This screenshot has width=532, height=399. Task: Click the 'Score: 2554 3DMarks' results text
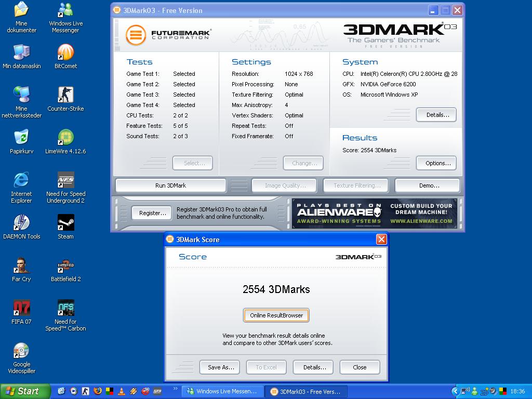tap(369, 150)
